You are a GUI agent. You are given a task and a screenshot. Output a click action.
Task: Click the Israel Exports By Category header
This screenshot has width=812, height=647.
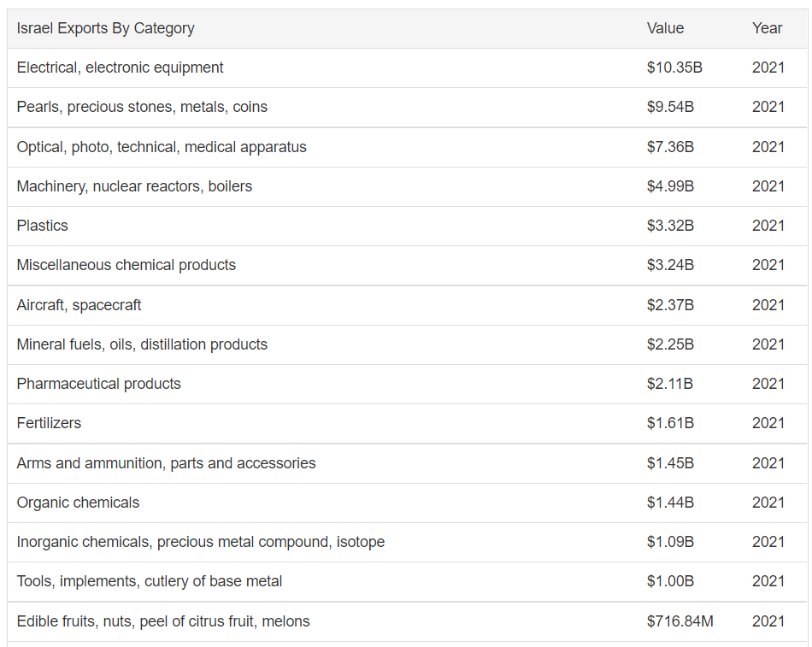coord(105,28)
